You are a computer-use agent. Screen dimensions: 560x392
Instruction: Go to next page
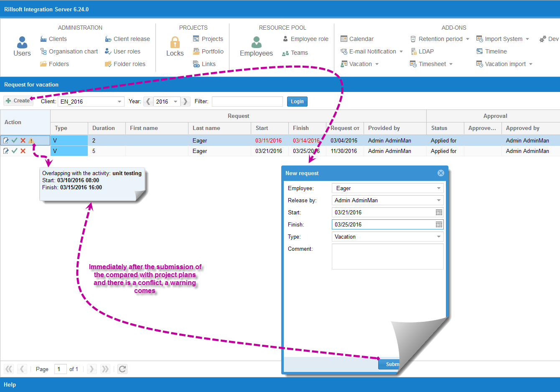pos(92,369)
